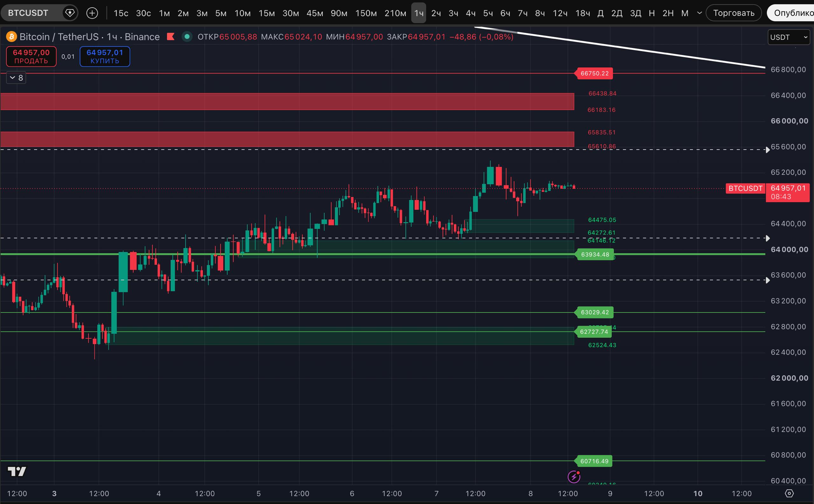The height and width of the screenshot is (504, 814).
Task: Choose the 210м timeframe
Action: pos(396,13)
